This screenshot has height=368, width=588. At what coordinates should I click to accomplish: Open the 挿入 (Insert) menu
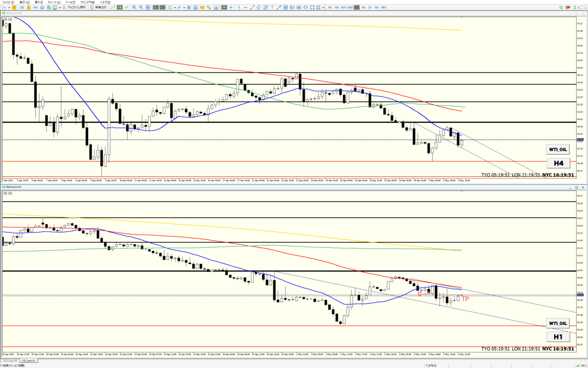click(39, 2)
